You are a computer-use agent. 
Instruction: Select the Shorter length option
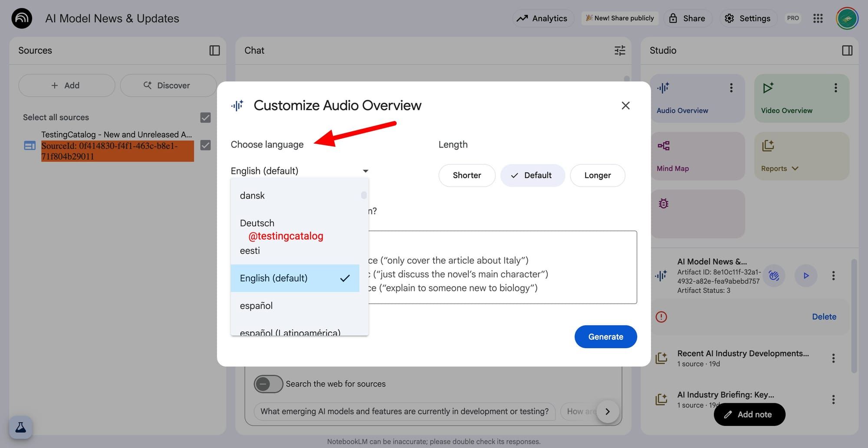pos(467,175)
